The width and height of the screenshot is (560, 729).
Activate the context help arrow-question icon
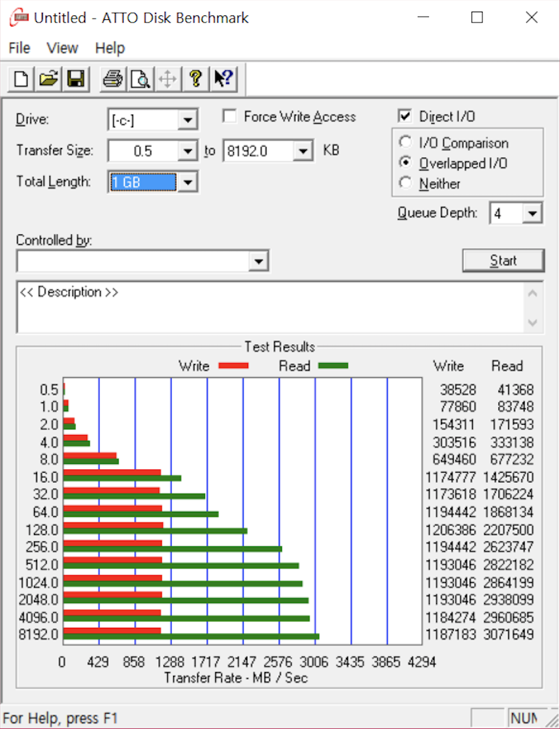(x=223, y=79)
